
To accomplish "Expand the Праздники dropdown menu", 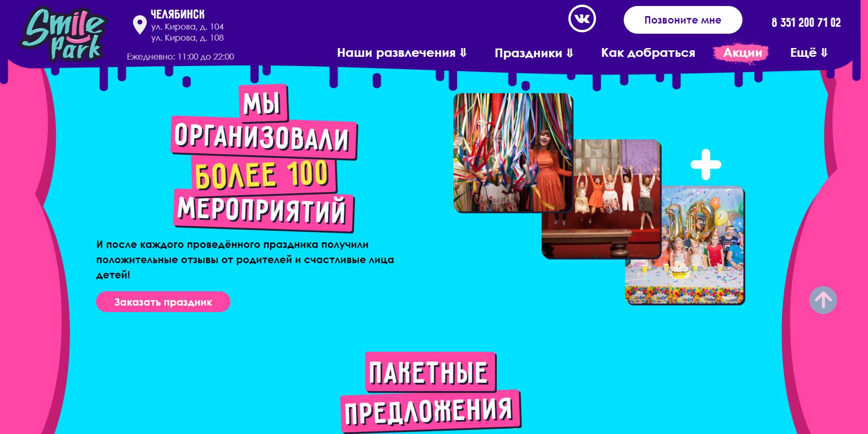I will pyautogui.click(x=534, y=53).
